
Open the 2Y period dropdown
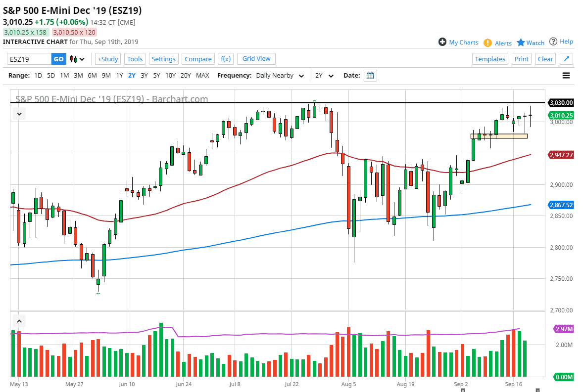coord(324,76)
